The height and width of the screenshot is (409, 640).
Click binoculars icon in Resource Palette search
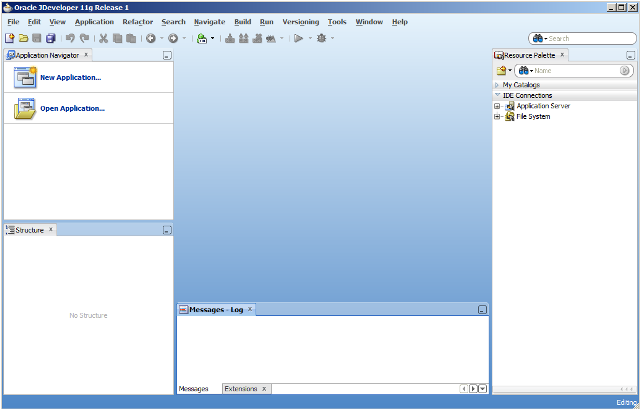click(524, 71)
